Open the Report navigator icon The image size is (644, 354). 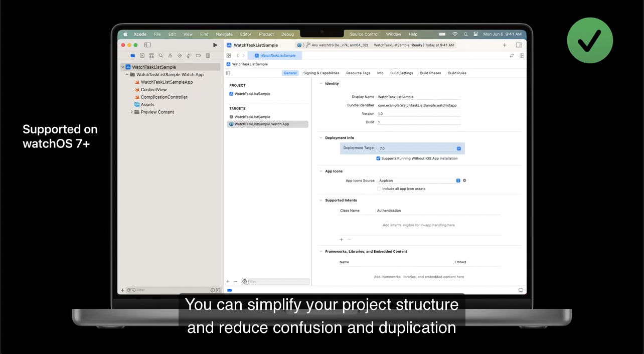(208, 56)
